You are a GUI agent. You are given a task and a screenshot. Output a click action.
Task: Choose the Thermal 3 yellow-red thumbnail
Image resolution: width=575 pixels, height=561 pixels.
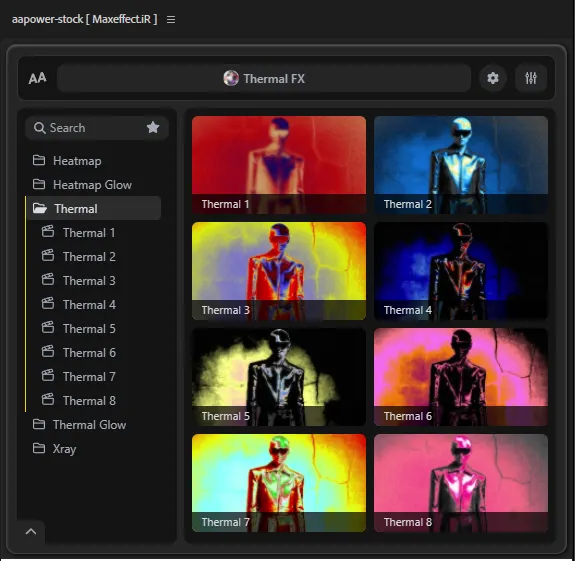279,271
